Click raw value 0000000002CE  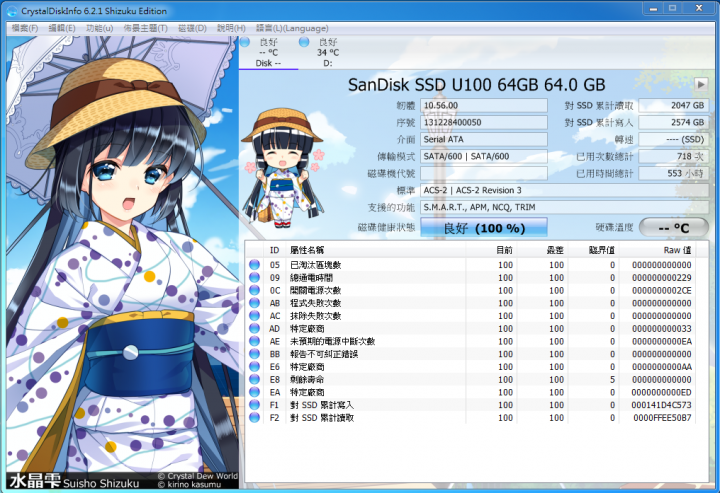(x=661, y=290)
